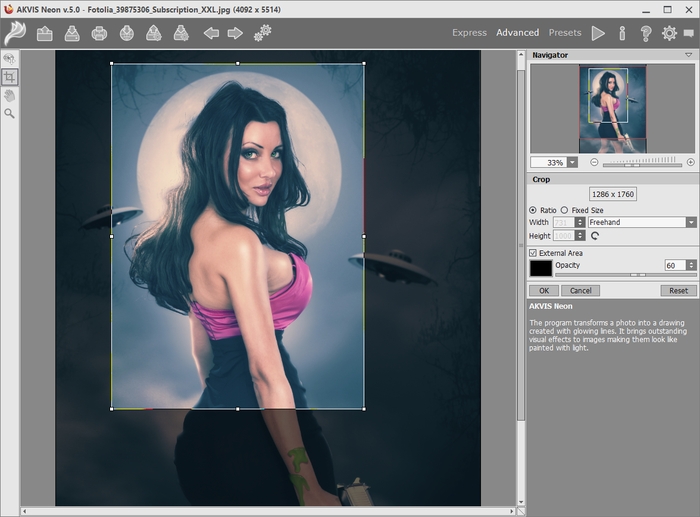Collapse the Navigator panel arrow

pos(689,55)
